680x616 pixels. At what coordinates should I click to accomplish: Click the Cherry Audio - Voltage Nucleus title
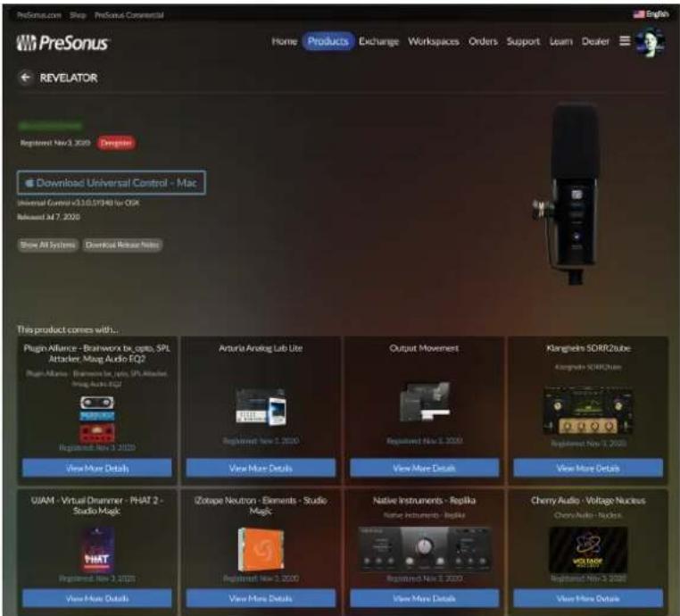click(588, 501)
